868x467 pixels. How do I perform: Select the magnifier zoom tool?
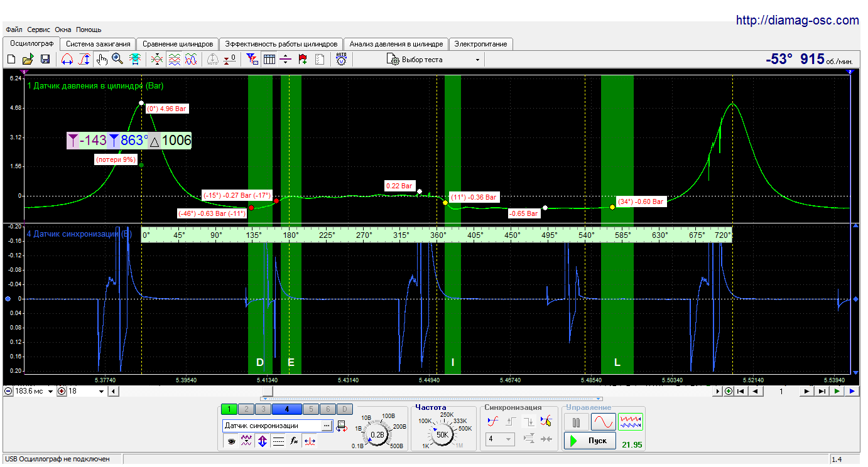coord(117,60)
